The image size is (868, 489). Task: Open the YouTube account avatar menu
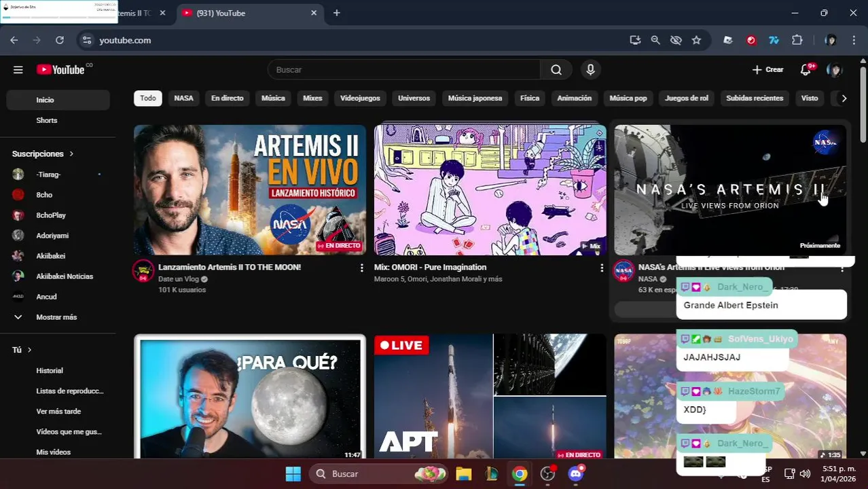[x=834, y=69]
